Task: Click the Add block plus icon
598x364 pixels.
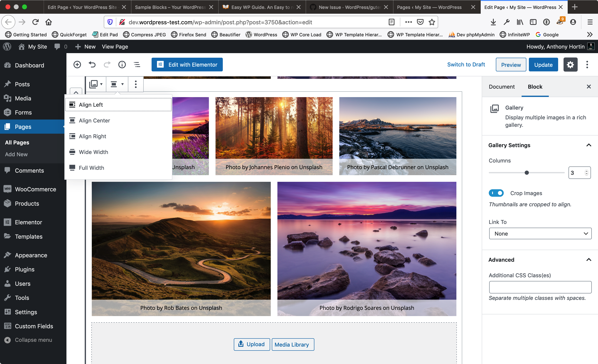Action: point(77,65)
